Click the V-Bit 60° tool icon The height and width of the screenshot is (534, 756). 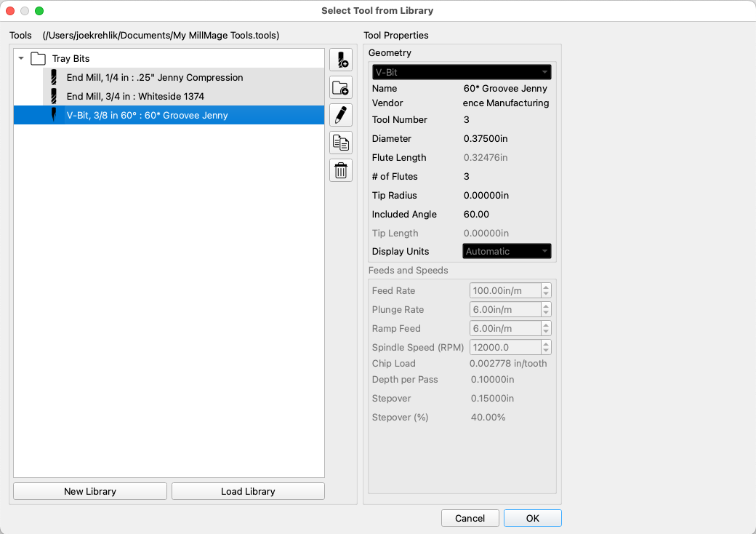[x=54, y=115]
